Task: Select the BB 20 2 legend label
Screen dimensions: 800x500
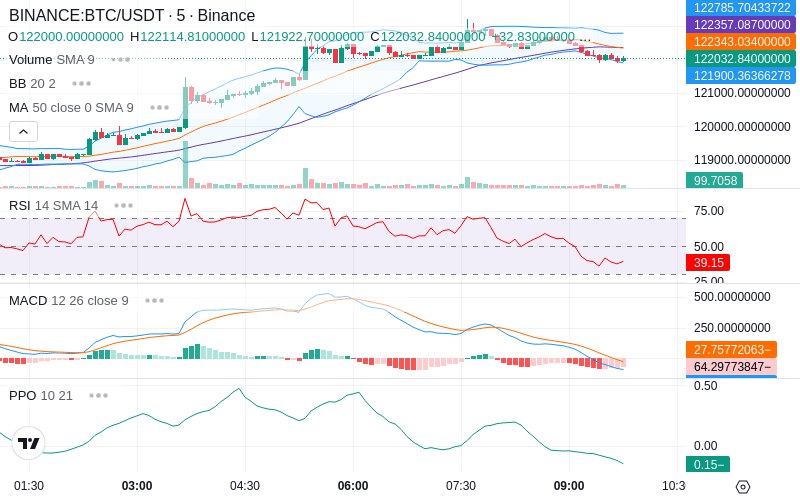Action: click(x=32, y=84)
